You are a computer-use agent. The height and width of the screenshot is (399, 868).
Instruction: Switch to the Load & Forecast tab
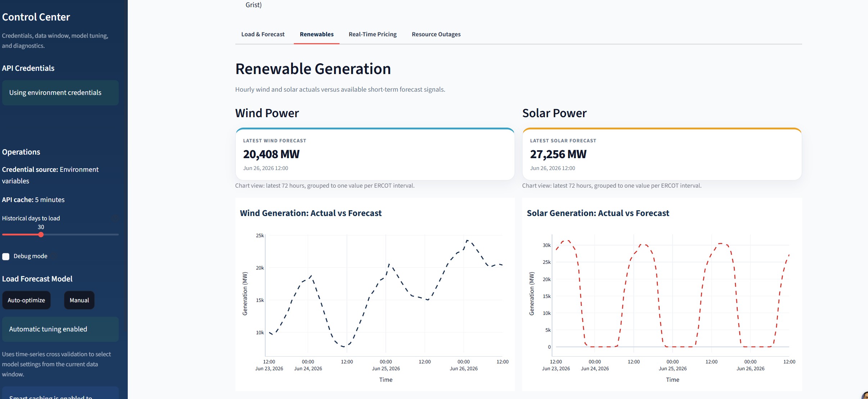[x=263, y=34]
